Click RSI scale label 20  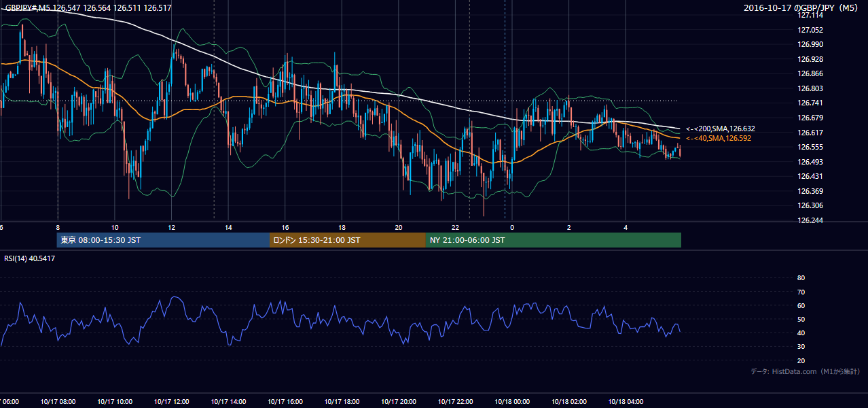pos(801,360)
